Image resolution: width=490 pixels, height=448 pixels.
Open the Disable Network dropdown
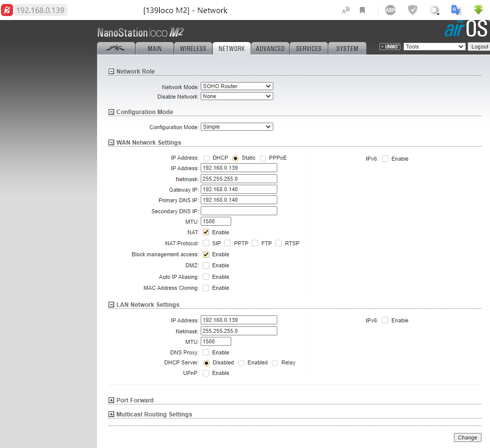click(237, 96)
